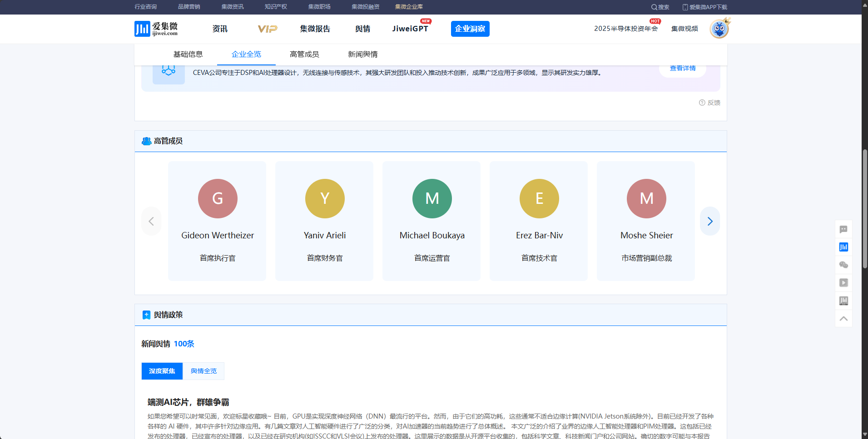Viewport: 868px width, 439px height.
Task: Switch to the 基础信息 tab
Action: coord(188,54)
